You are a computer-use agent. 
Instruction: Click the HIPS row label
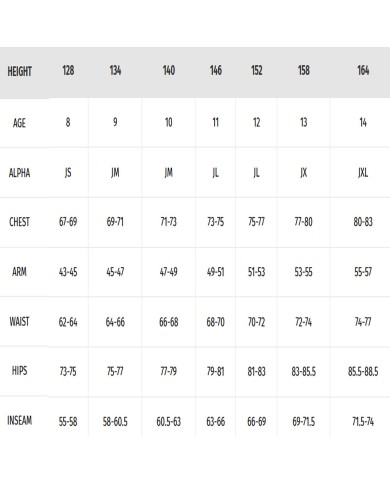click(19, 370)
